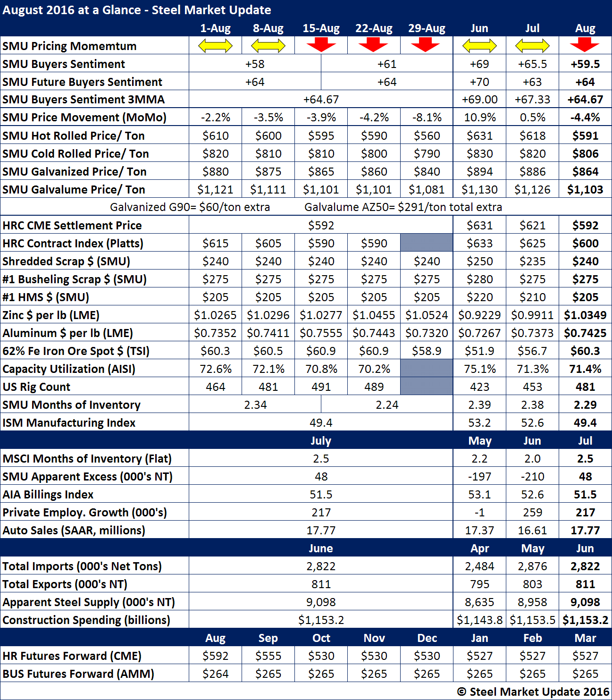Click the red down arrow in Aug column
Viewport: 612px width, 700px height.
point(585,45)
